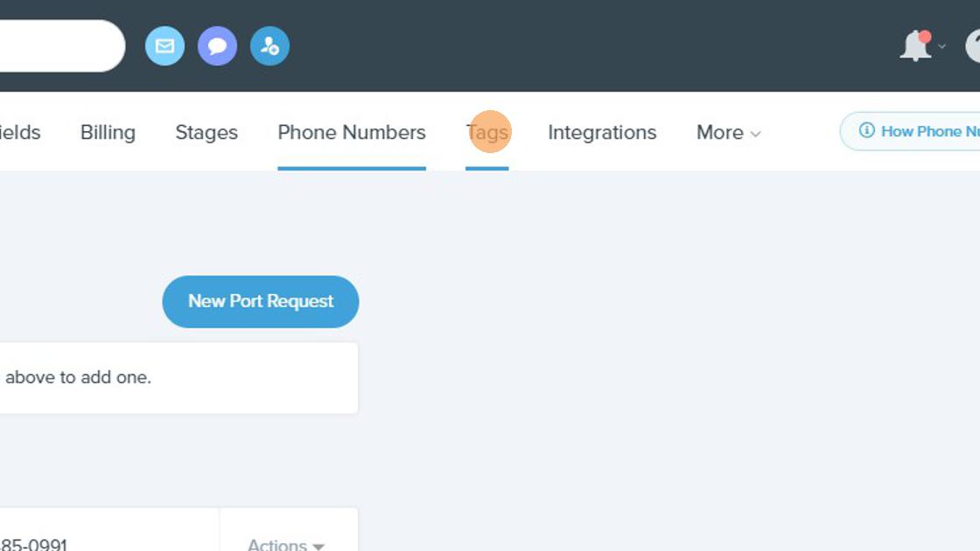Open the email envelope icon
Viewport: 980px width, 551px height.
164,45
